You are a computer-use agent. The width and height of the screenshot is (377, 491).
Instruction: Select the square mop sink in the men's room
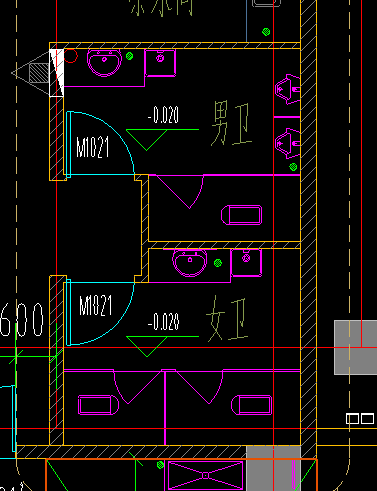coord(160,63)
